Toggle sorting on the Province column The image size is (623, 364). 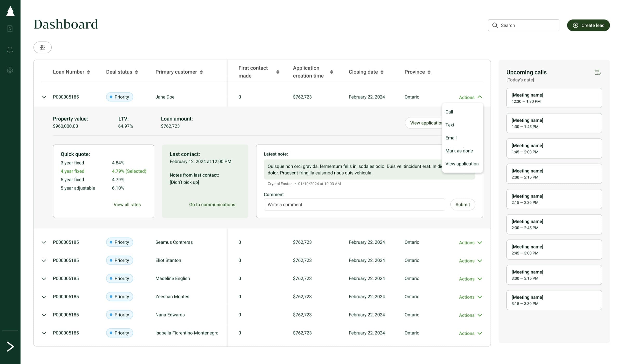(429, 72)
